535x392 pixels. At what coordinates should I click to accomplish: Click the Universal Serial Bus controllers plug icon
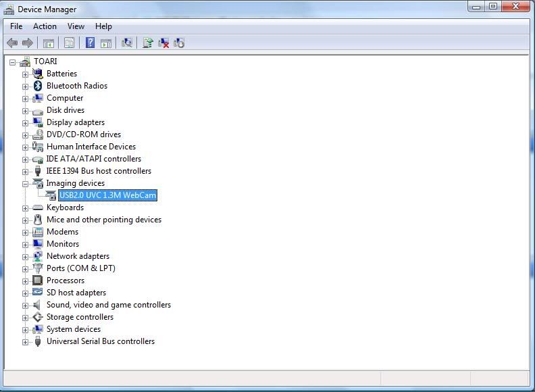tap(38, 341)
